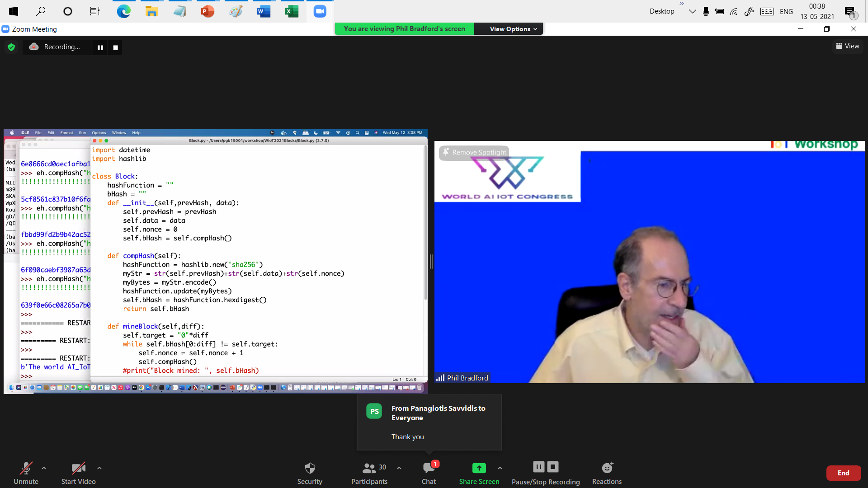This screenshot has height=488, width=868.
Task: Open the Desktop toolbar label
Action: click(662, 11)
